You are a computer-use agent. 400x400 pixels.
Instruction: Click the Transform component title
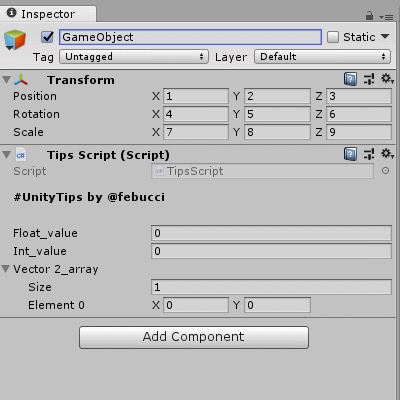[x=81, y=80]
